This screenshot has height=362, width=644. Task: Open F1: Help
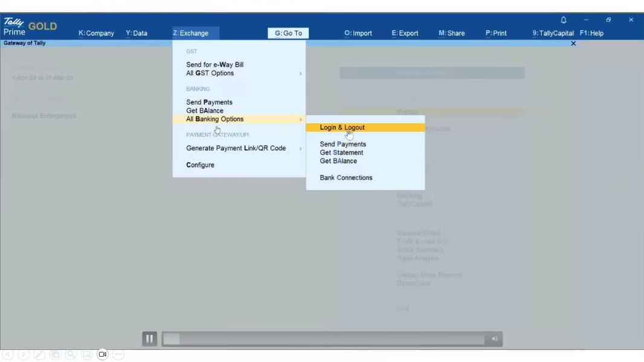[592, 33]
